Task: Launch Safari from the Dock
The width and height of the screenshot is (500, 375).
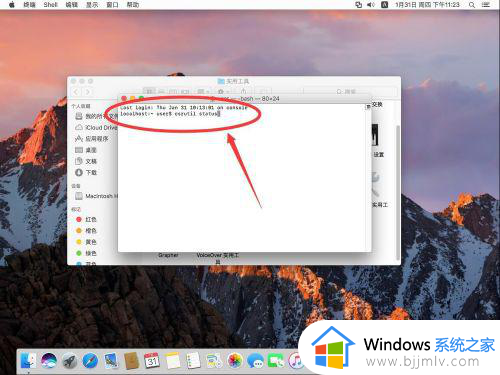Action: pos(90,361)
